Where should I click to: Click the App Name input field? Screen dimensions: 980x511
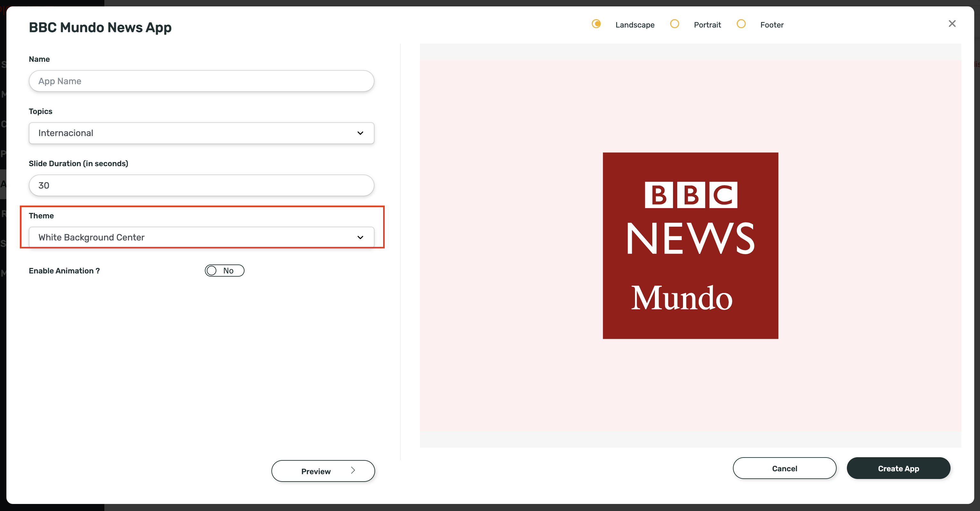coord(201,81)
